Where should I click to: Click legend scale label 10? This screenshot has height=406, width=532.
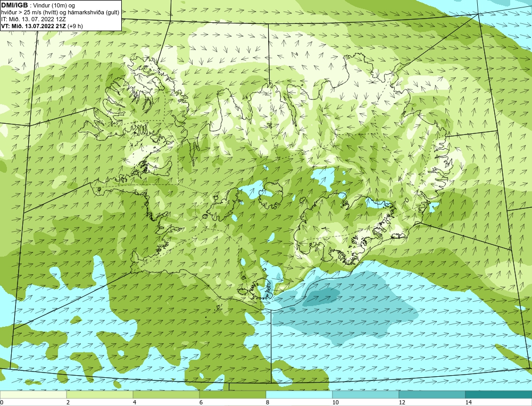(335, 402)
